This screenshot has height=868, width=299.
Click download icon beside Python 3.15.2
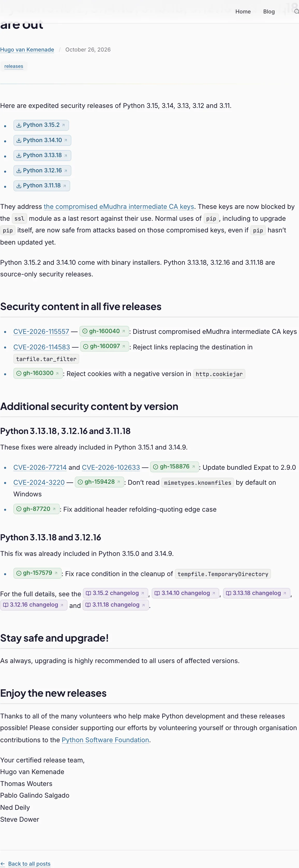coord(19,125)
